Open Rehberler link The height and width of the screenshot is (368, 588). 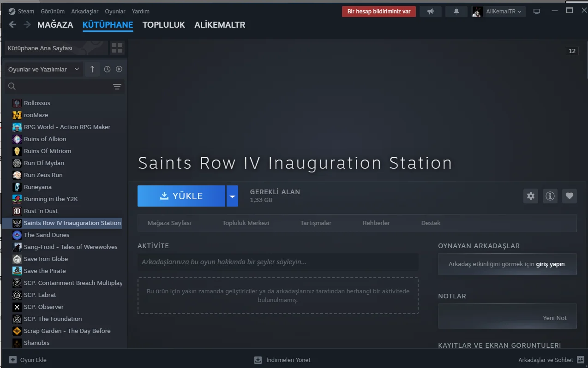click(376, 223)
